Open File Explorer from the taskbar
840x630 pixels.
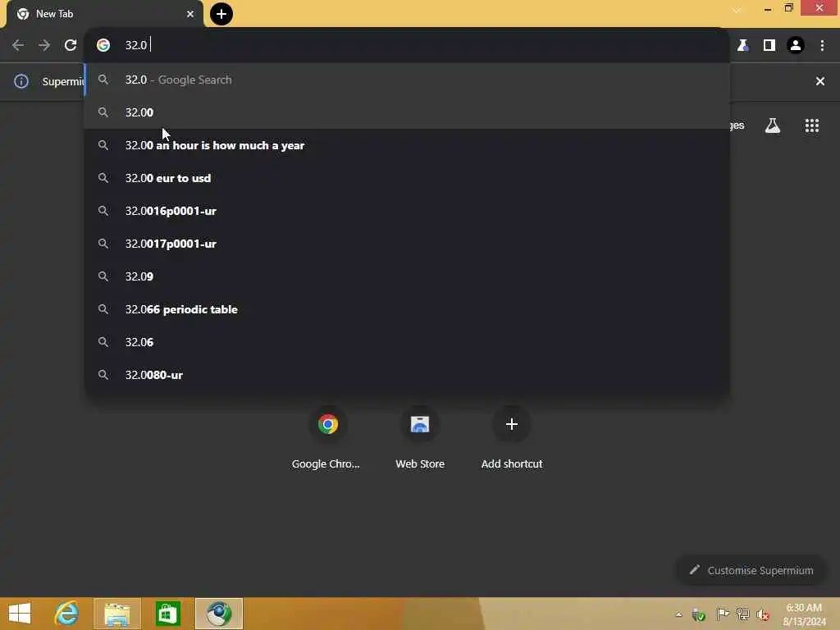[x=117, y=614]
